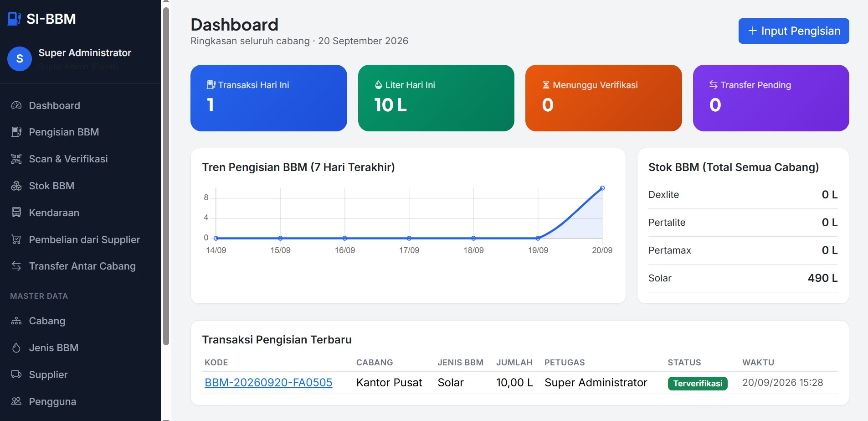Click the Super Administrator avatar circle
This screenshot has width=868, height=421.
point(20,59)
